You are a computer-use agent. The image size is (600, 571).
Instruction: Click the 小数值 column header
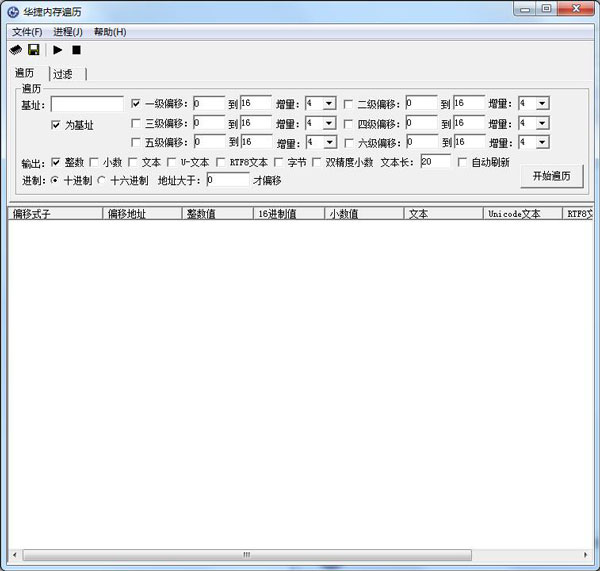pos(364,214)
